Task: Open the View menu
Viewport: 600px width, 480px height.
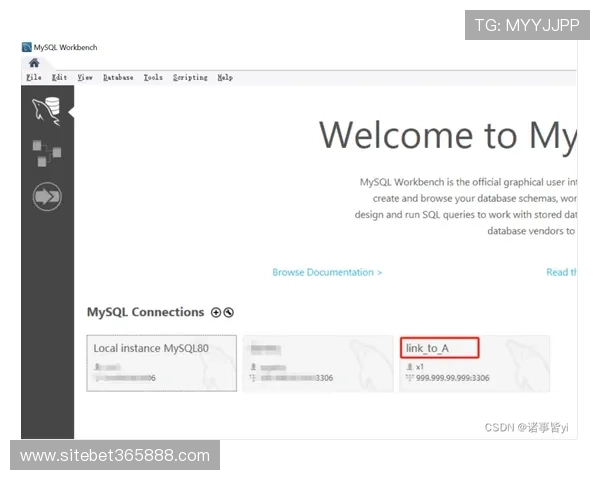Action: click(85, 77)
